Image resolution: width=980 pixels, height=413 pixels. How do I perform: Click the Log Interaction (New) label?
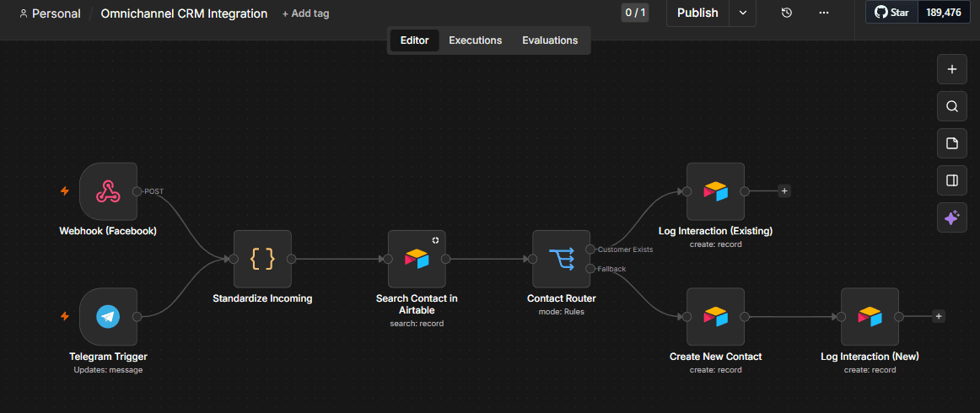pos(870,357)
